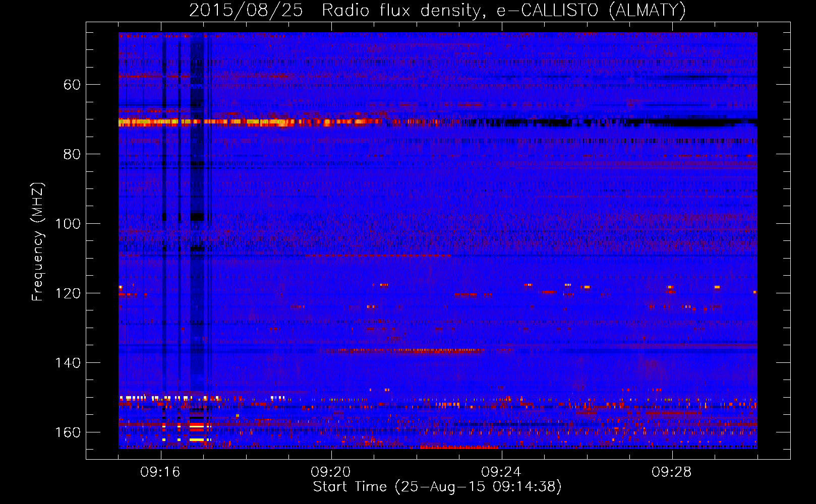
Task: Click the 'Start Time (25-Aug-15 09:14:38)' label
Action: click(x=437, y=487)
